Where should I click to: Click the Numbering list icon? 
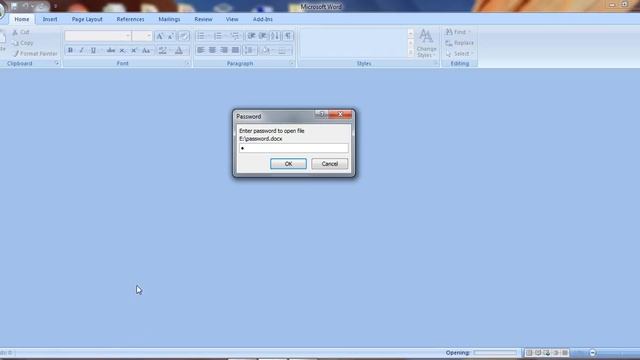(218, 36)
